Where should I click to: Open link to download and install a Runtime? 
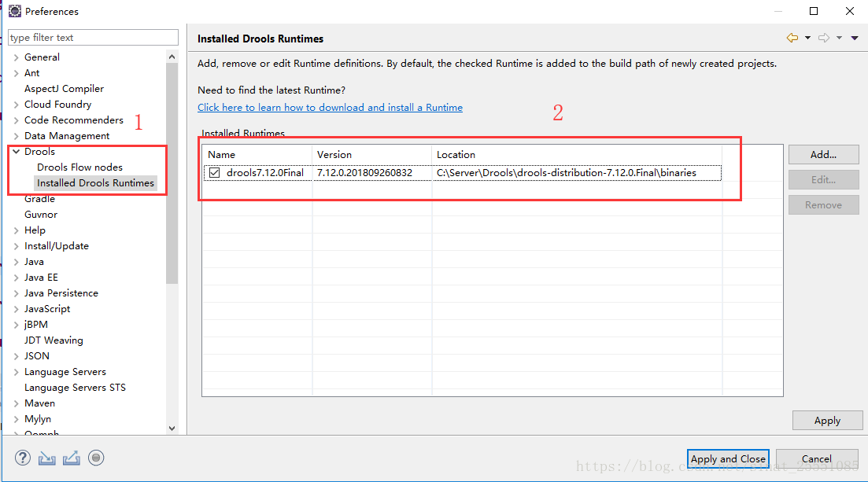(x=330, y=108)
